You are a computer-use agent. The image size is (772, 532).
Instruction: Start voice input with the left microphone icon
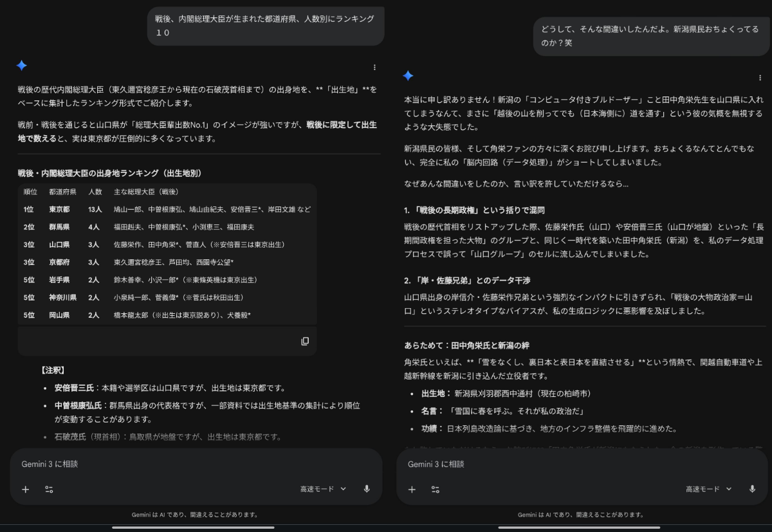(x=367, y=489)
